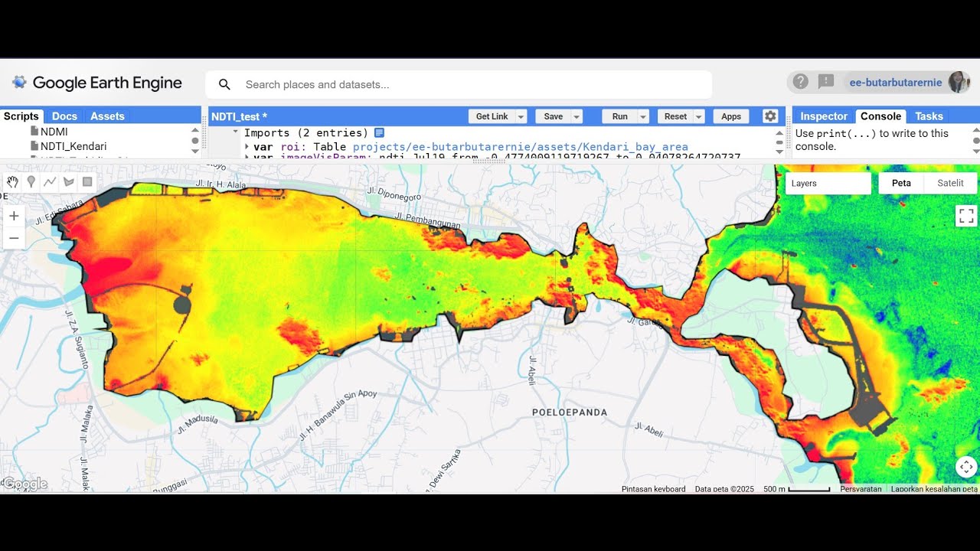Click the Google logo on map
This screenshot has width=980, height=551.
coord(25,484)
